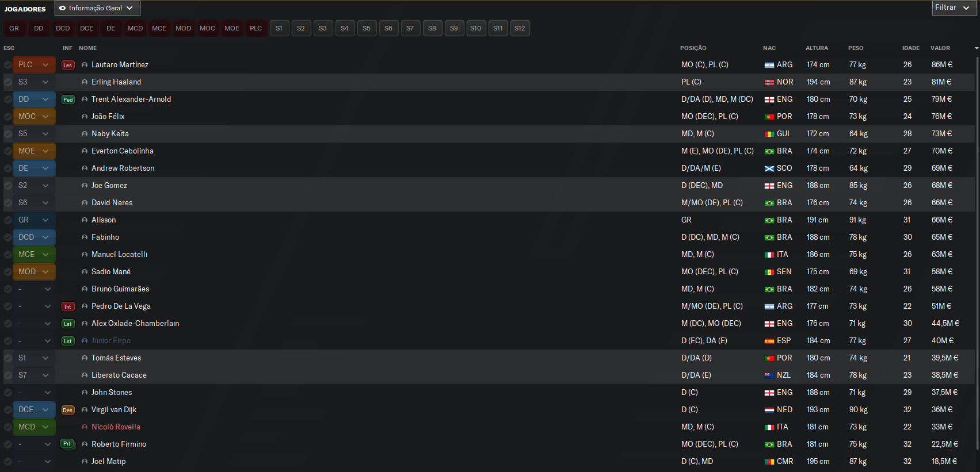980x472 pixels.
Task: Select the GR position tab
Action: (14, 28)
